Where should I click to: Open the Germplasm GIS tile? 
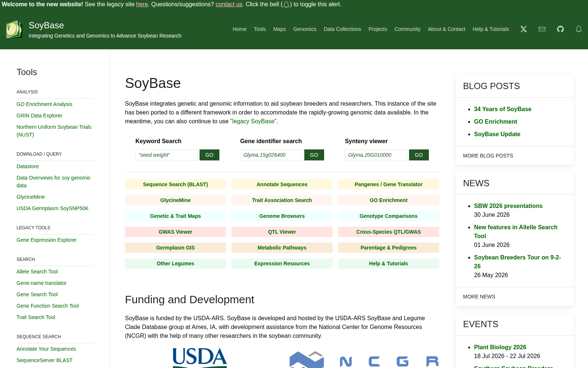(175, 248)
